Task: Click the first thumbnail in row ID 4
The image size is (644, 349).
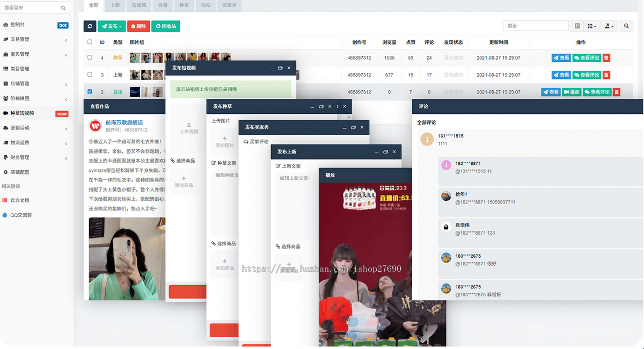Action: point(134,57)
